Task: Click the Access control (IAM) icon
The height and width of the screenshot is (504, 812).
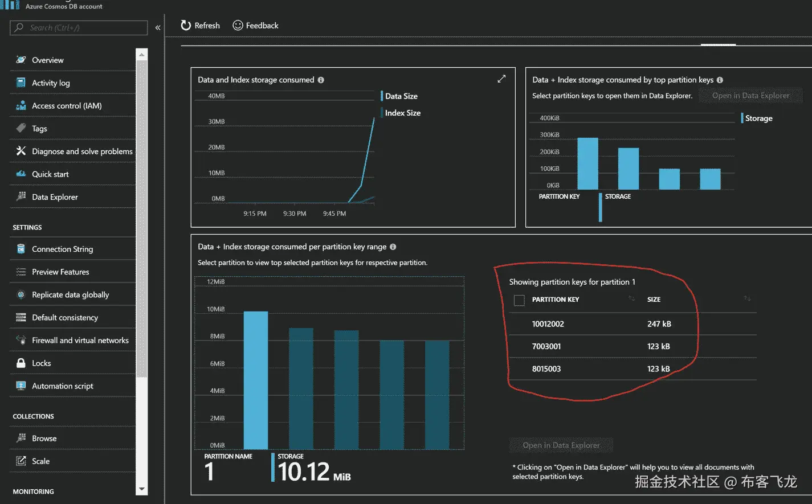Action: point(21,105)
